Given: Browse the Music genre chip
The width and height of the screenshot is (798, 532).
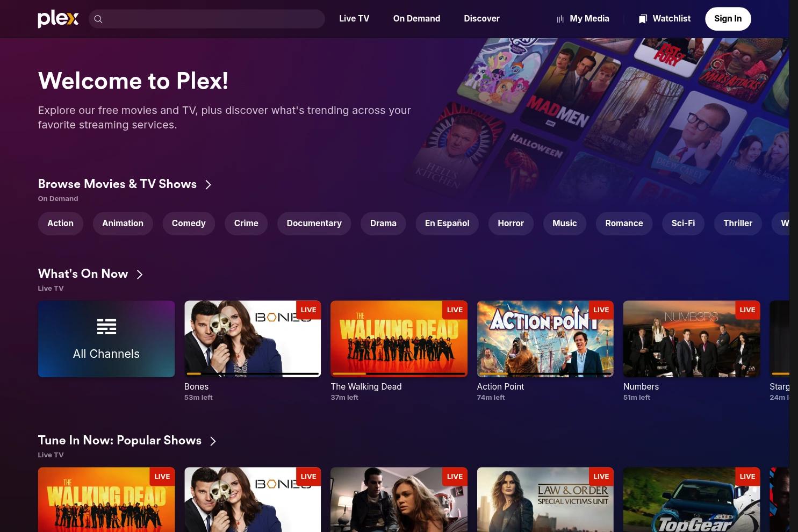Looking at the screenshot, I should 565,224.
